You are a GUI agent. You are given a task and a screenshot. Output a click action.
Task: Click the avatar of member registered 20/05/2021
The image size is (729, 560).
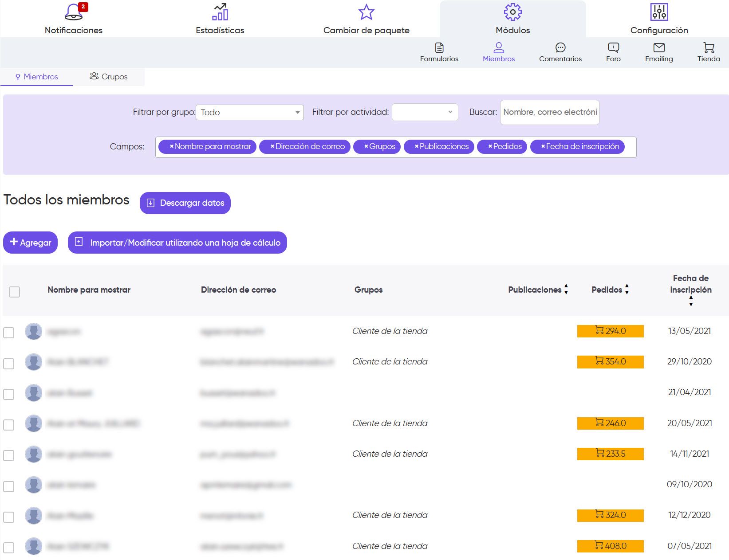pyautogui.click(x=34, y=423)
